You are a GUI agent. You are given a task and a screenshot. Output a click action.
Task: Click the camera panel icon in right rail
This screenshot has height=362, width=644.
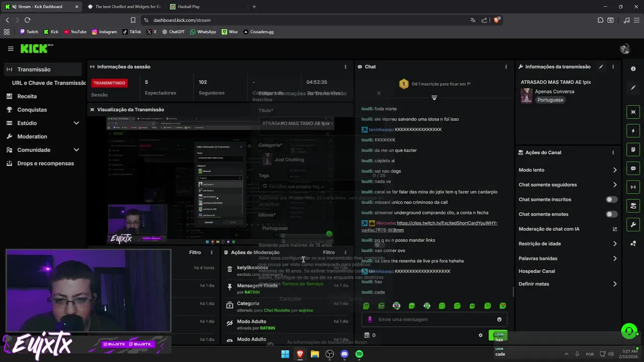(633, 206)
